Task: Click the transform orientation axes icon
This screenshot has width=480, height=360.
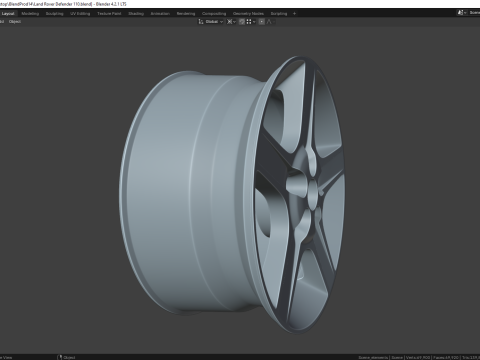Action: pyautogui.click(x=201, y=22)
